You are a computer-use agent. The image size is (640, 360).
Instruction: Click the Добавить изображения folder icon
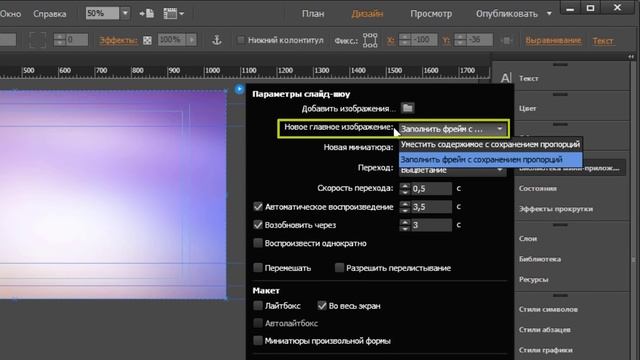coord(407,108)
